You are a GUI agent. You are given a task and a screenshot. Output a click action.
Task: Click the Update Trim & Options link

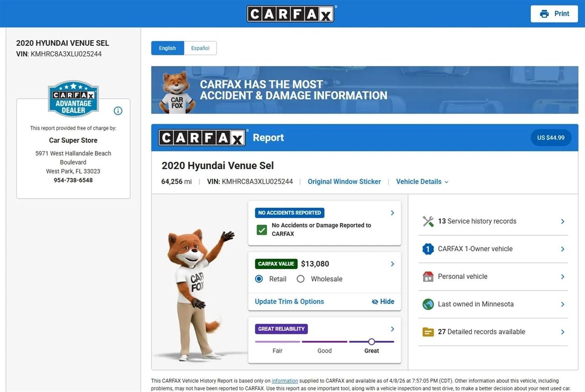click(289, 302)
